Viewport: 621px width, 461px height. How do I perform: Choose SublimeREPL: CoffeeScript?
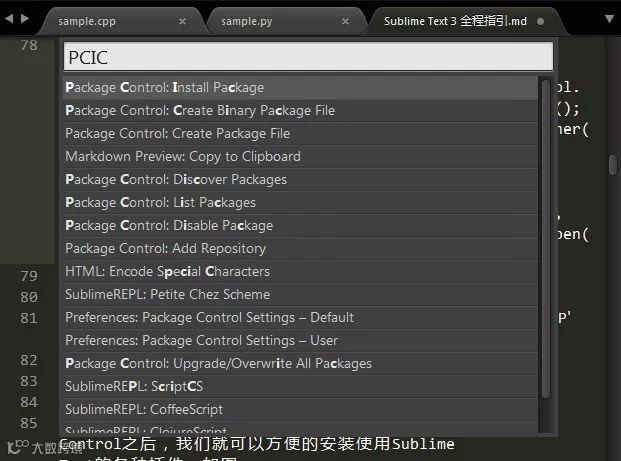pyautogui.click(x=301, y=409)
